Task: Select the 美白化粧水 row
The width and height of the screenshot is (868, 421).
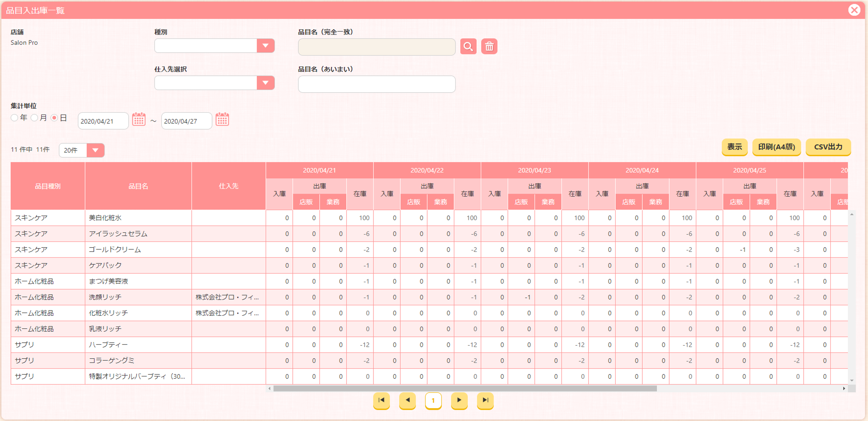Action: click(429, 218)
